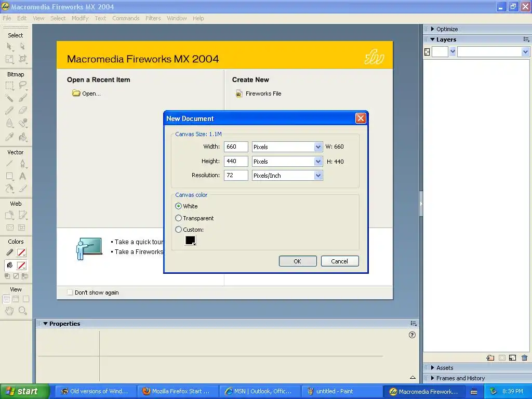Image resolution: width=532 pixels, height=399 pixels.
Task: Click the New/Duplicate Layer icon
Action: (512, 357)
